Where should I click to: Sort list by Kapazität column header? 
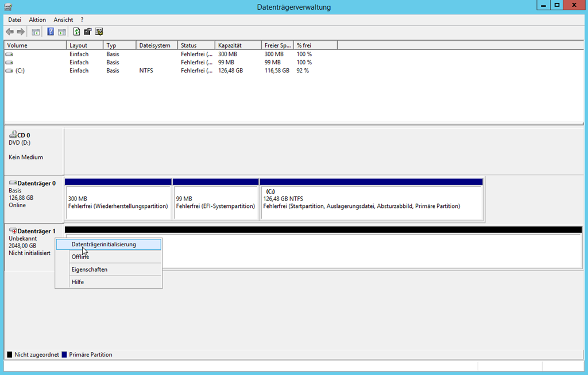pos(230,45)
